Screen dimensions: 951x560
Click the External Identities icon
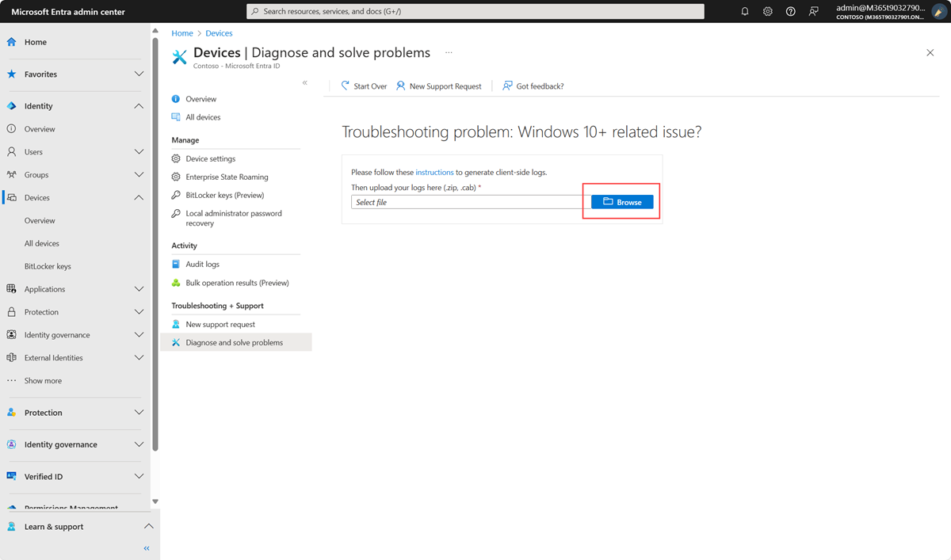click(11, 358)
